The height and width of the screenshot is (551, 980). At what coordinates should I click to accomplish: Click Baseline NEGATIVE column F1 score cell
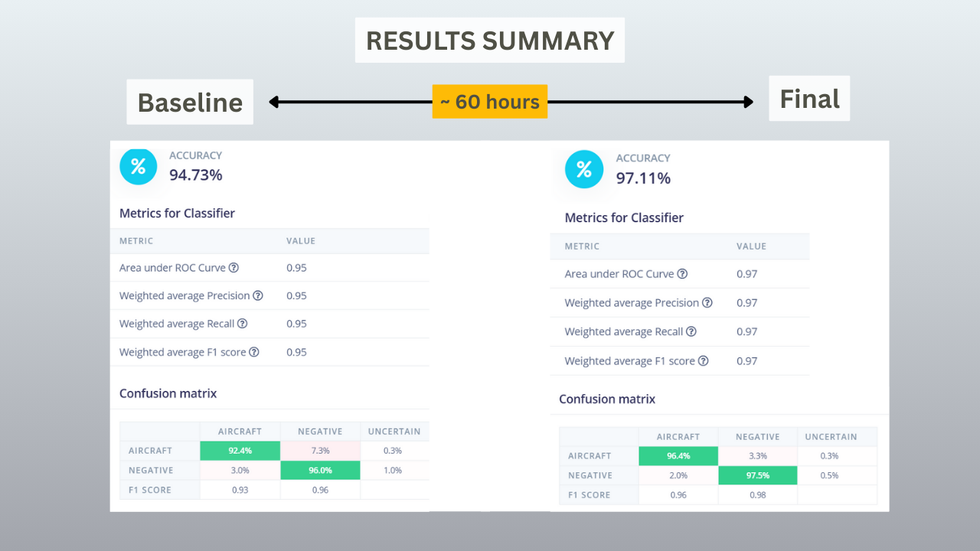(320, 490)
